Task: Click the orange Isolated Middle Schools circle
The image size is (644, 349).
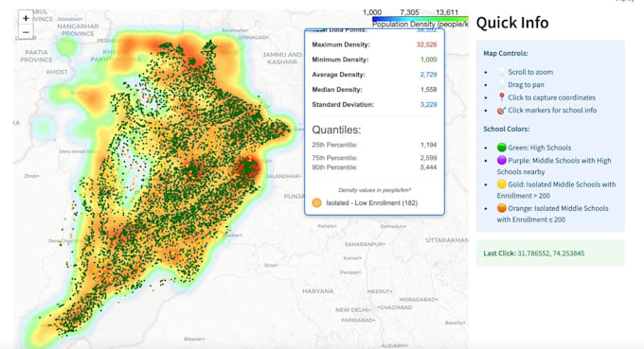Action: pos(502,208)
